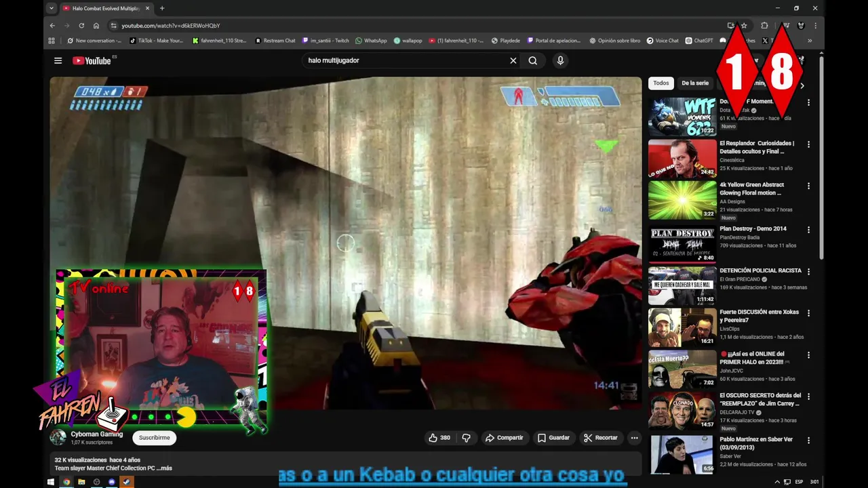Show more bookmarks with the double chevron
The image size is (868, 488).
(x=810, y=41)
